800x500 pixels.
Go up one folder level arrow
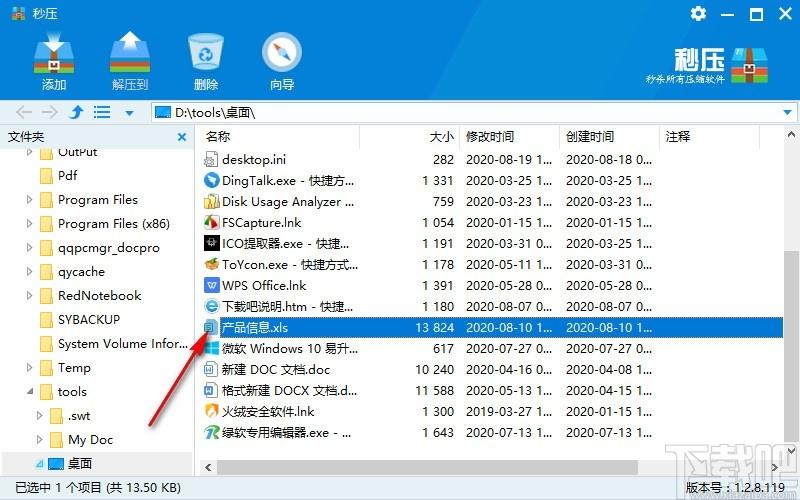pos(76,112)
